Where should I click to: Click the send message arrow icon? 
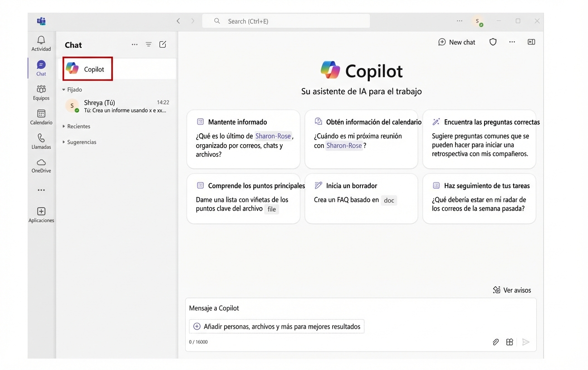[526, 342]
